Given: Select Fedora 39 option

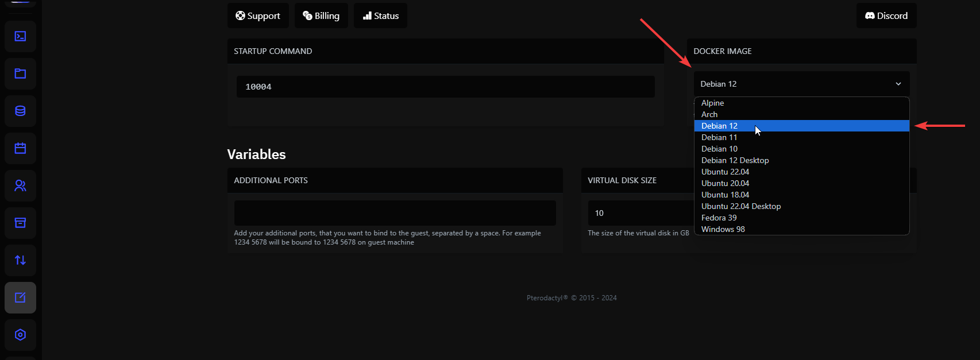Looking at the screenshot, I should [801, 218].
